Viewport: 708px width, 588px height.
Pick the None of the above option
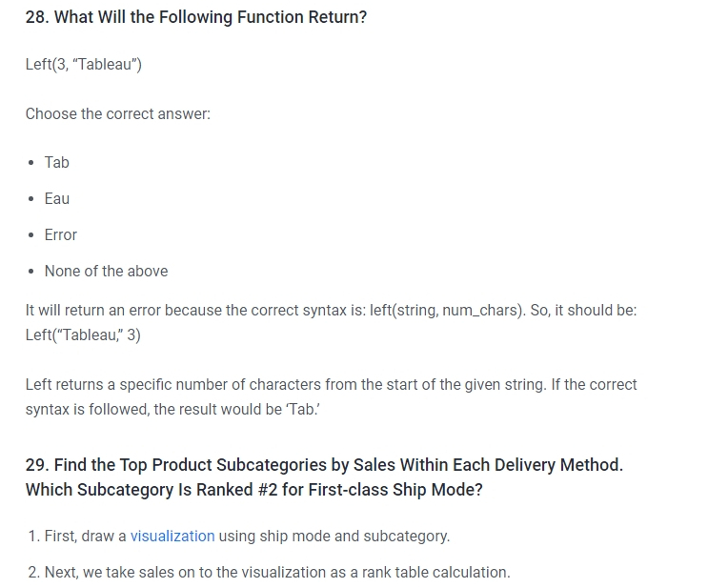(106, 271)
